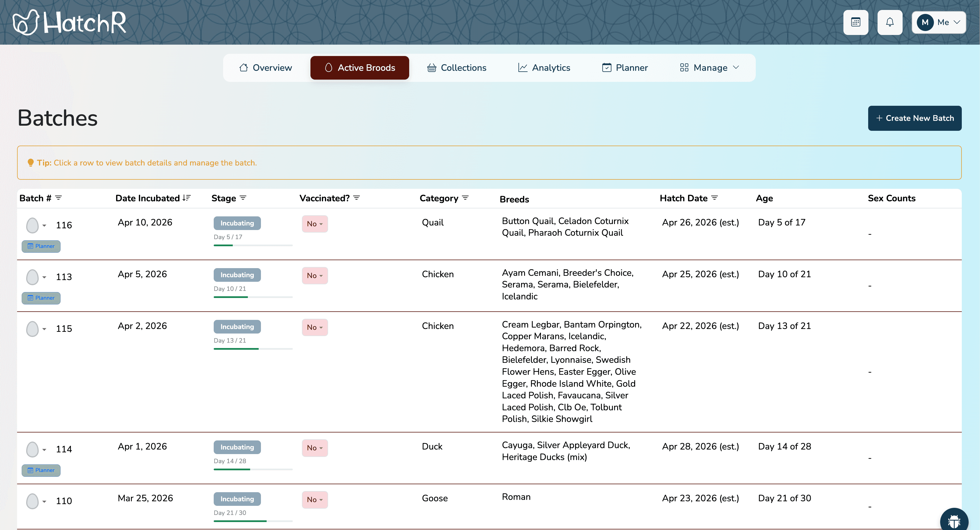Click the bug report icon at bottom right
The width and height of the screenshot is (980, 530).
[x=954, y=520]
